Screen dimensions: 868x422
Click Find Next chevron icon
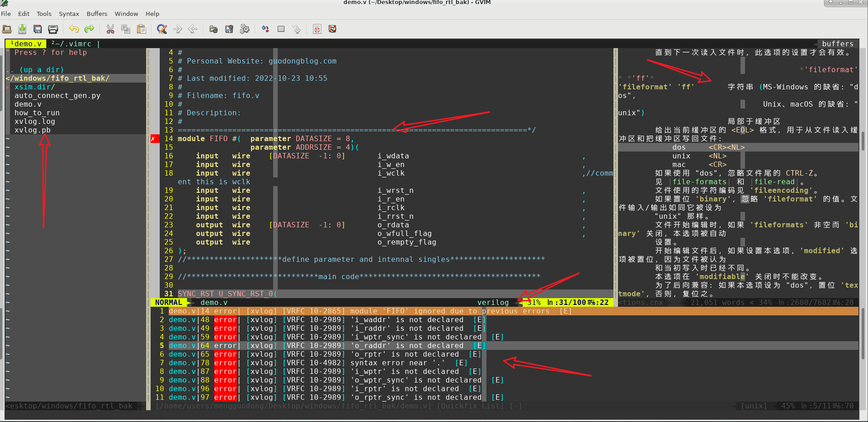pos(177,29)
